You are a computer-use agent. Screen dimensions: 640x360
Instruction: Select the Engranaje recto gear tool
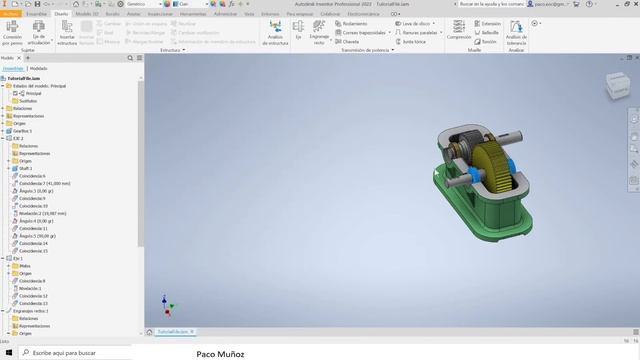tap(319, 32)
